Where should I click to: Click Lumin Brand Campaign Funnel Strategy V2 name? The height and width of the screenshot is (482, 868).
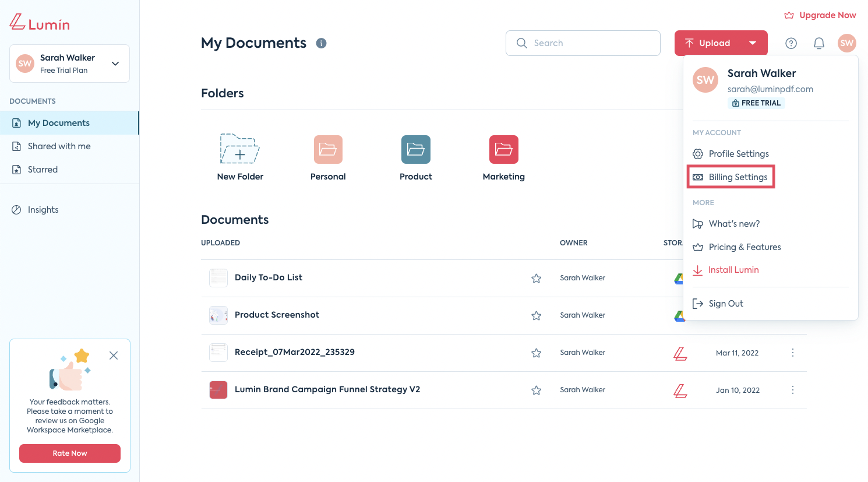tap(327, 389)
